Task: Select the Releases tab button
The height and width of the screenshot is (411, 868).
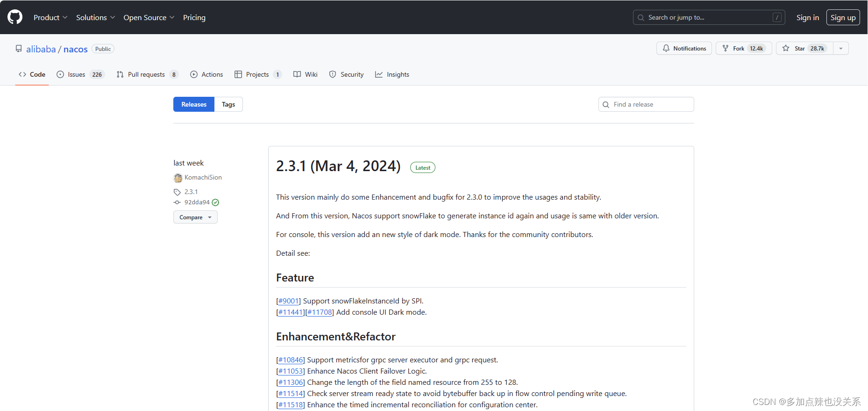Action: click(194, 104)
